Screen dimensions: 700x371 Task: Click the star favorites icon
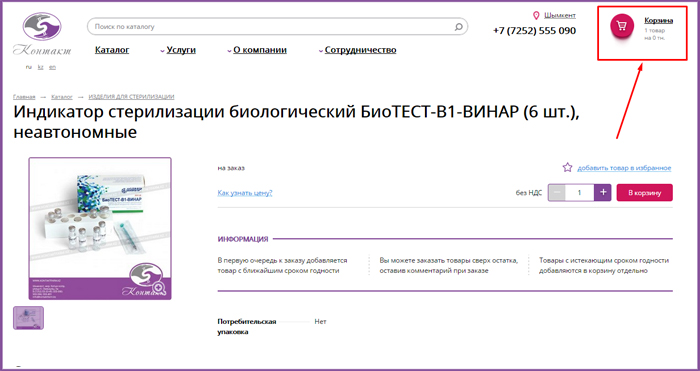(x=567, y=167)
